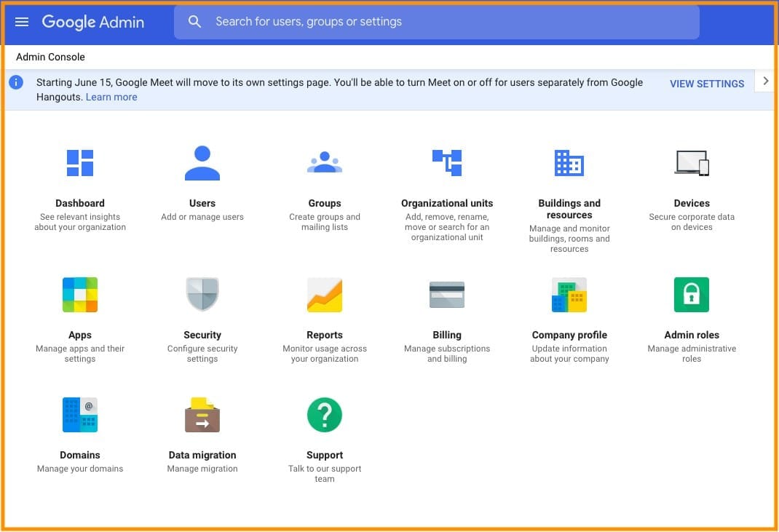Open the hamburger main menu

(22, 22)
